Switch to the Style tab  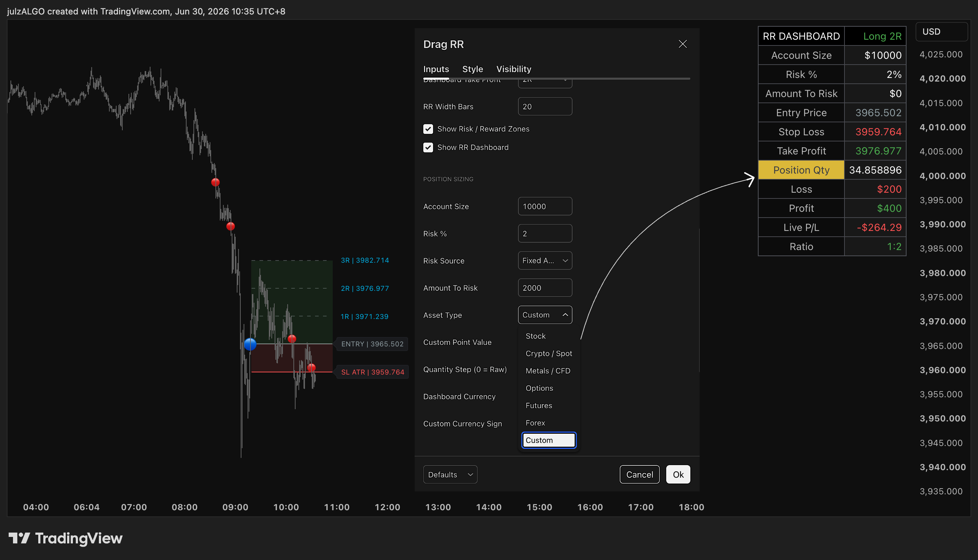[x=473, y=69]
